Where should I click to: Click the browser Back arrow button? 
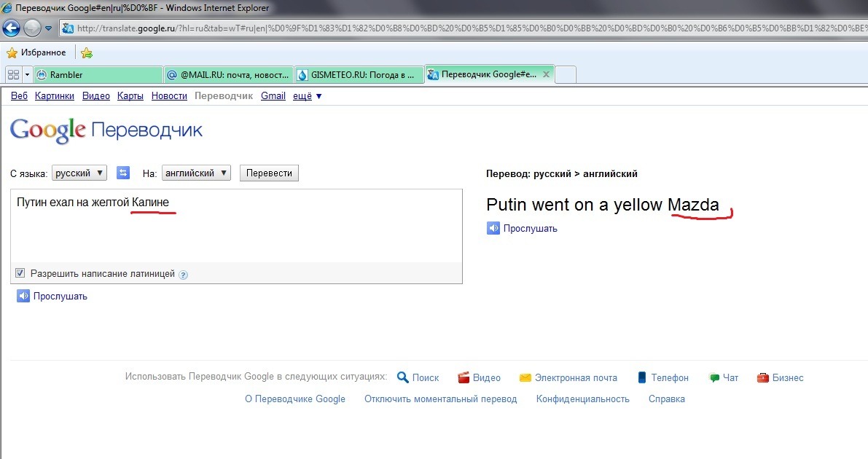(x=11, y=28)
